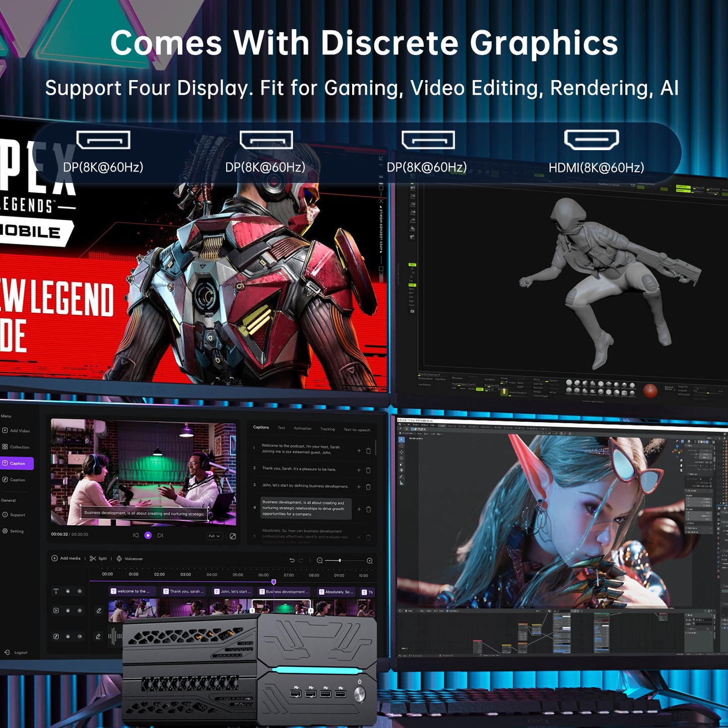Click the white-outlined selected video clip thumbnail
Viewport: 728px width, 728px height.
[x=281, y=607]
